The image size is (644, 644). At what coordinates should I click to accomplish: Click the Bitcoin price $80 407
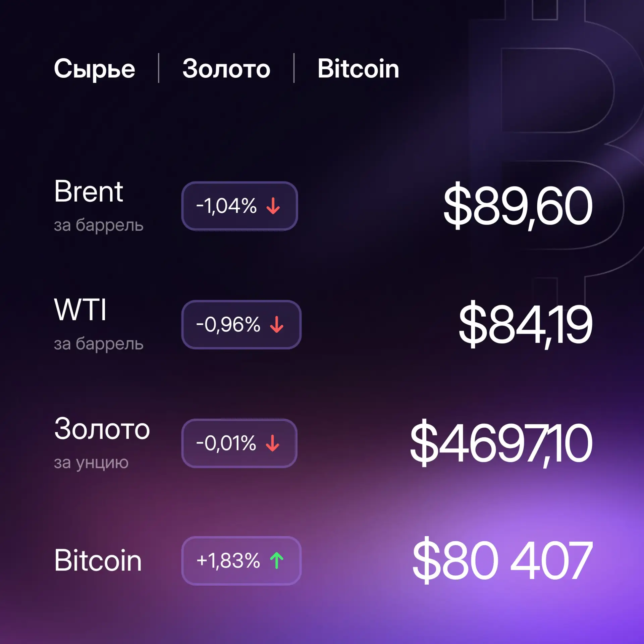[x=502, y=560]
